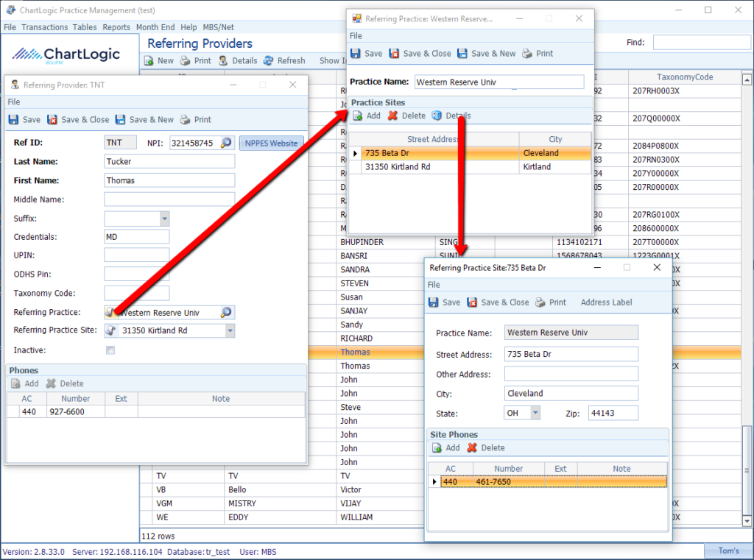Screen dimensions: 754x560
Task: Select the WILLIAM row in providers list
Action: pos(283,517)
